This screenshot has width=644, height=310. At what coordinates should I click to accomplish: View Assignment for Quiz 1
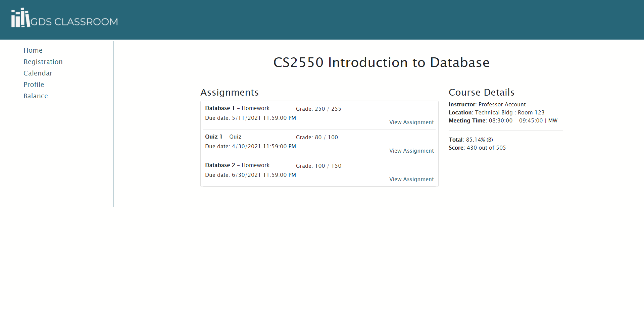coord(411,151)
